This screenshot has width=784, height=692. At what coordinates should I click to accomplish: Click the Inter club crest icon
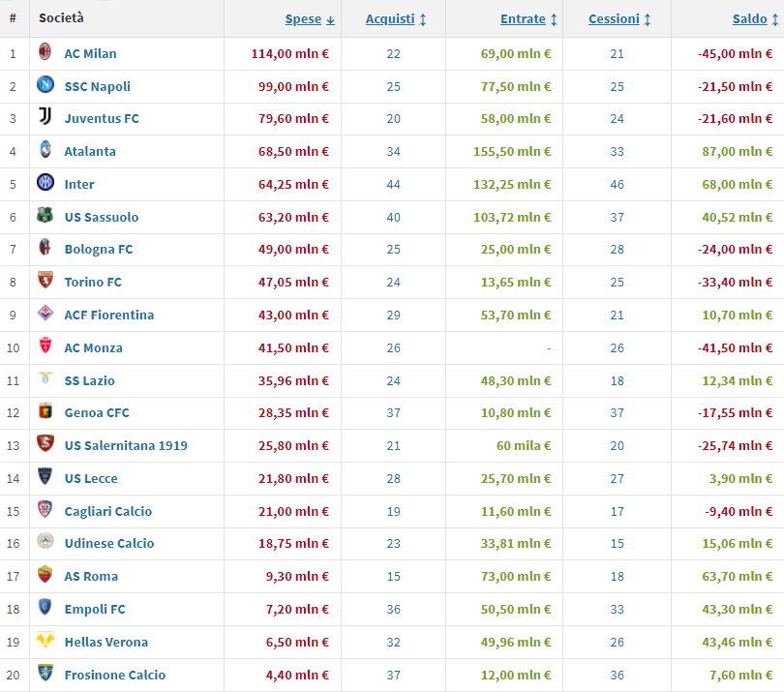[x=45, y=184]
